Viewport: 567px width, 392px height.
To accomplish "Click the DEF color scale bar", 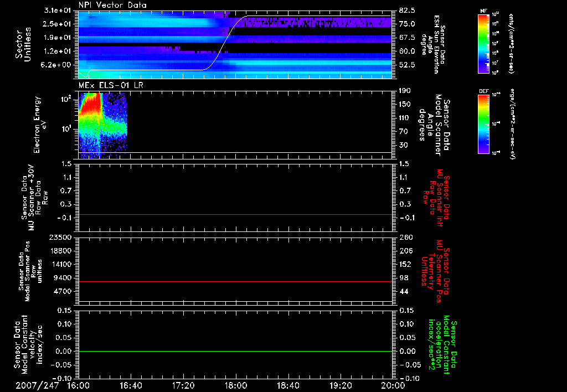I will point(483,124).
